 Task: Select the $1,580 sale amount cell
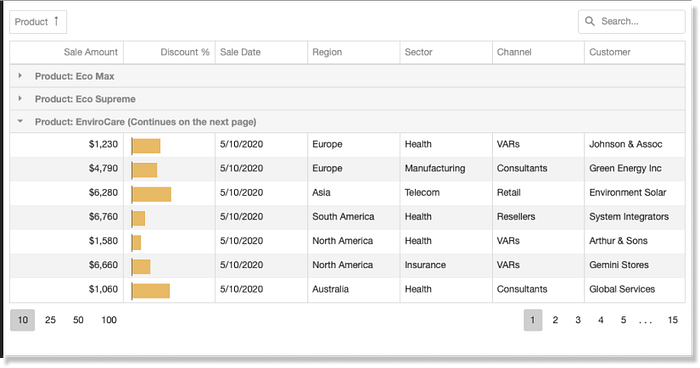[67, 241]
